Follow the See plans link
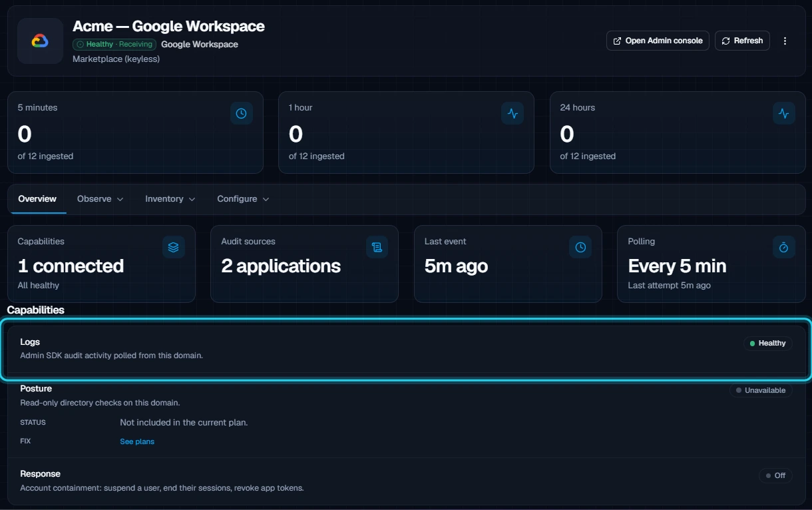Image resolution: width=812 pixels, height=510 pixels. tap(137, 441)
